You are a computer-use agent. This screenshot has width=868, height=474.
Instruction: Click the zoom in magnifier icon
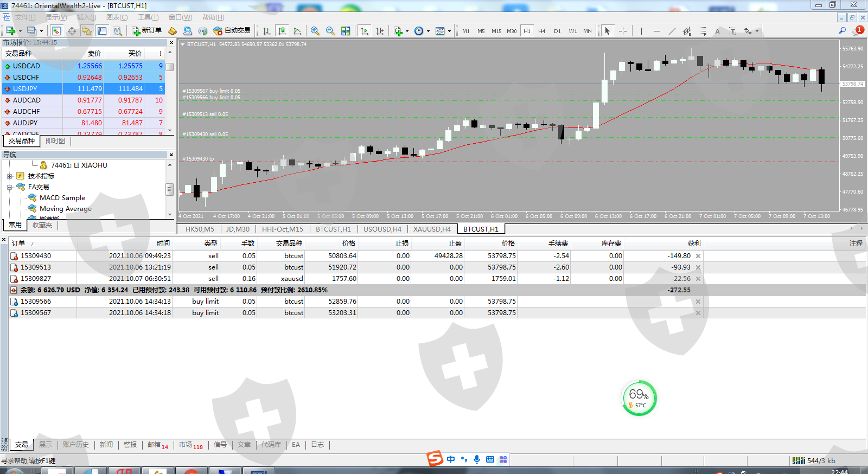(x=315, y=31)
